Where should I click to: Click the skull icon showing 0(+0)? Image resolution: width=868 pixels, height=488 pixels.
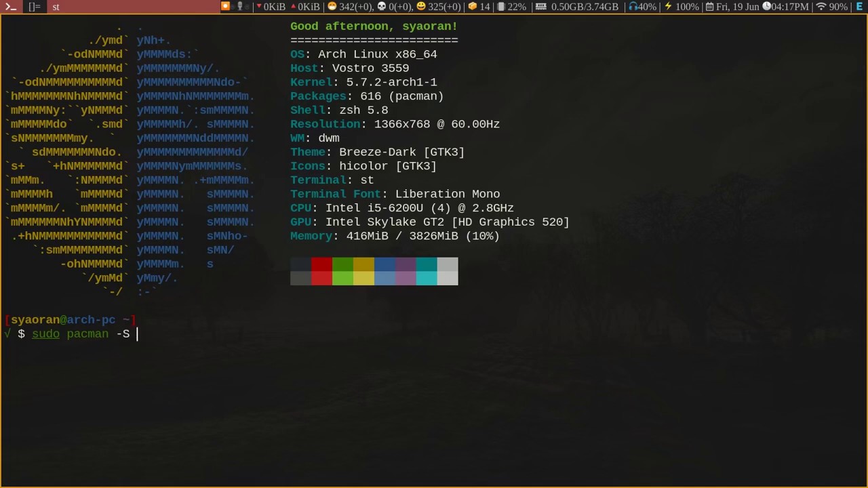(x=381, y=7)
